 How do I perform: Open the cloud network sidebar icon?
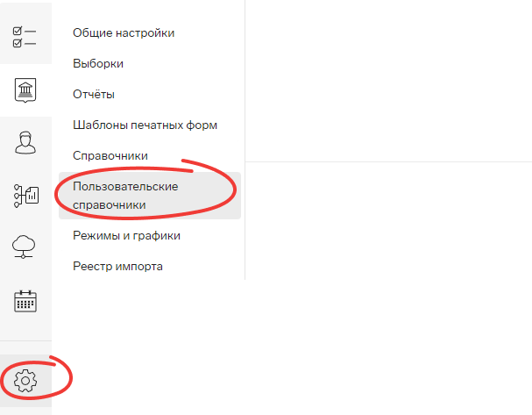(24, 247)
